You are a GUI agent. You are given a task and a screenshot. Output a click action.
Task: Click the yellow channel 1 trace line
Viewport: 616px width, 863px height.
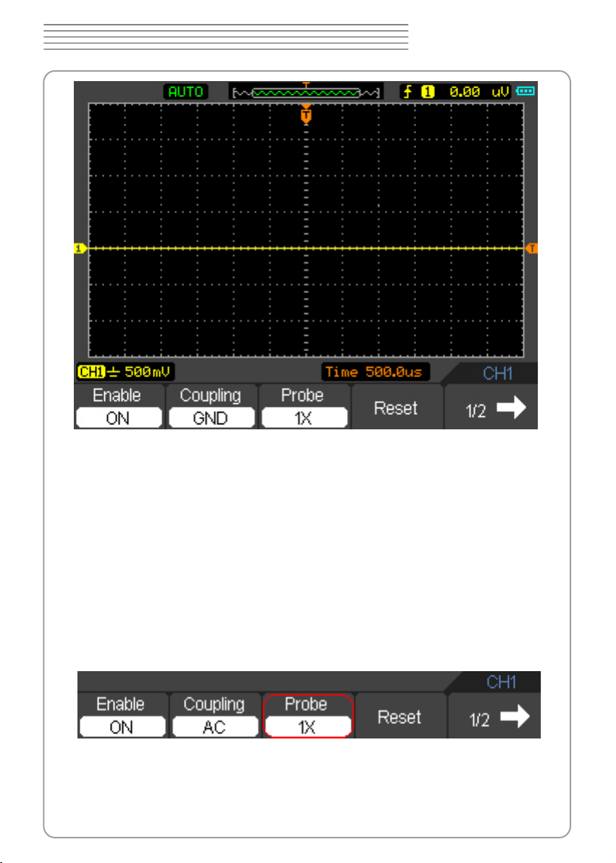pyautogui.click(x=306, y=249)
